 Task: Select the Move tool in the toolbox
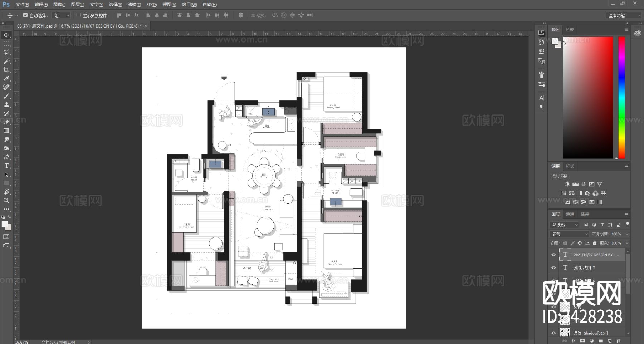[6, 35]
